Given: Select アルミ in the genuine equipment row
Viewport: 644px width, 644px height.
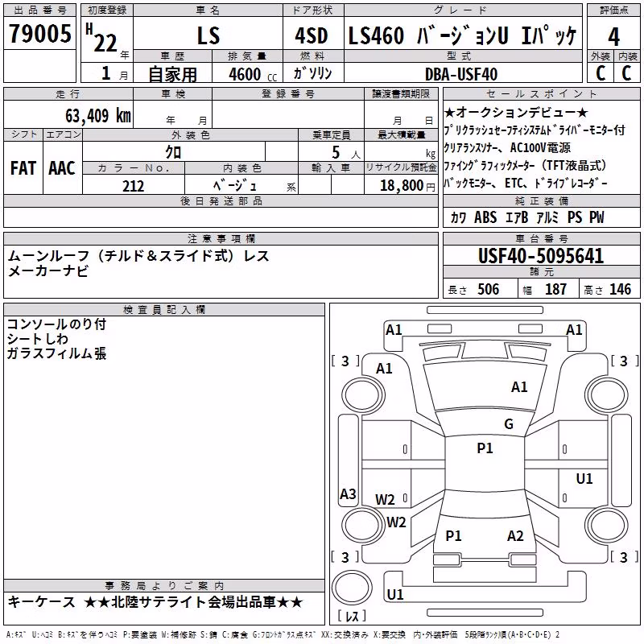Looking at the screenshot, I should point(548,217).
